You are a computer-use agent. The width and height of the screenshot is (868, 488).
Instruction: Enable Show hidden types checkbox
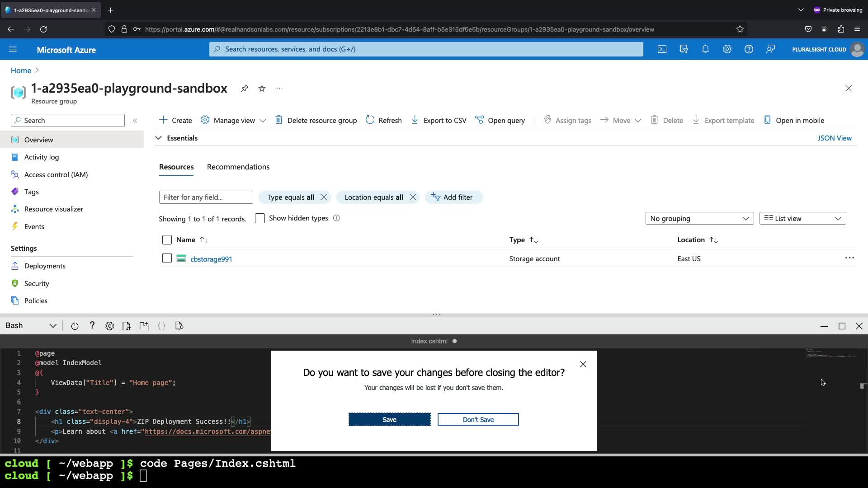260,218
